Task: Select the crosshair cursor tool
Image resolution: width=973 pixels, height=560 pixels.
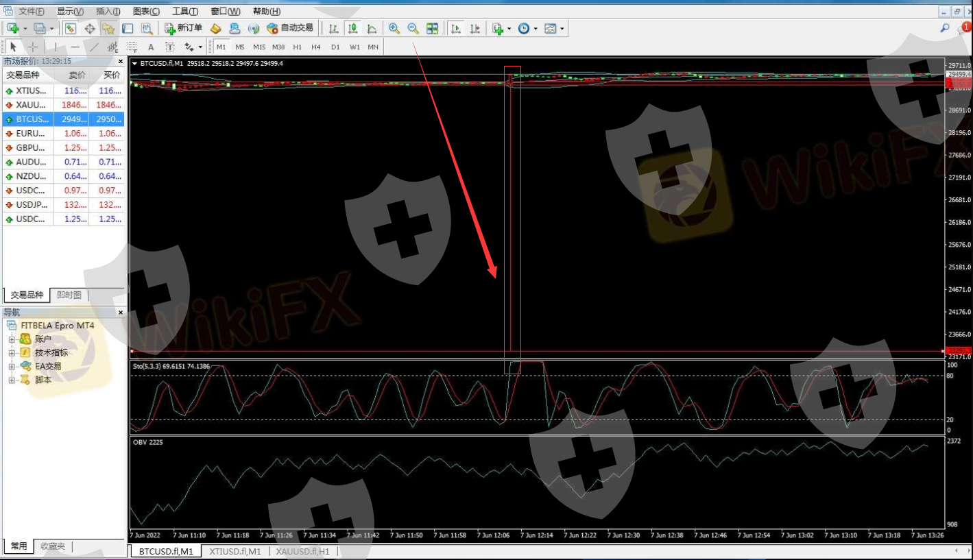Action: 32,47
